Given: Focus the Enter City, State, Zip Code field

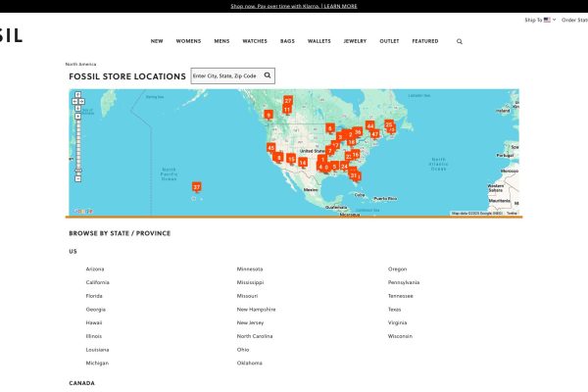Looking at the screenshot, I should 227,75.
